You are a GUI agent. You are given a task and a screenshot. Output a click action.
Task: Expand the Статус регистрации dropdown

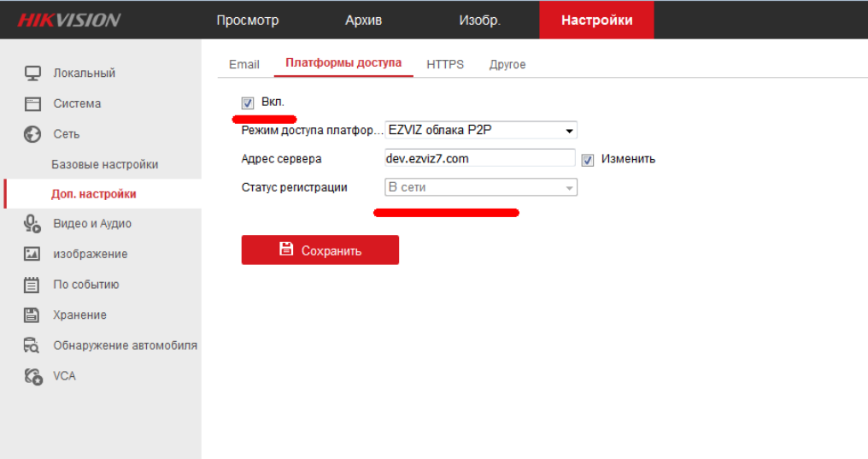pyautogui.click(x=481, y=187)
